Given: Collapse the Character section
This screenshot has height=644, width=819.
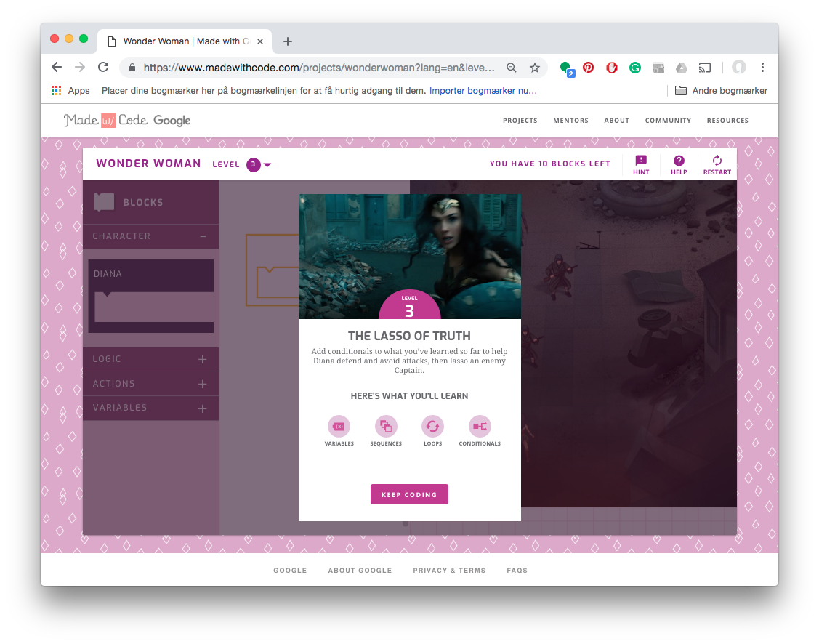Looking at the screenshot, I should pos(203,236).
